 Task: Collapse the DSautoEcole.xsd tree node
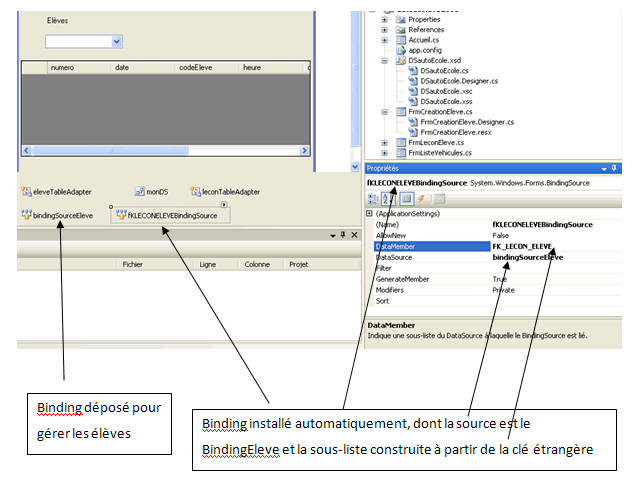click(x=385, y=61)
